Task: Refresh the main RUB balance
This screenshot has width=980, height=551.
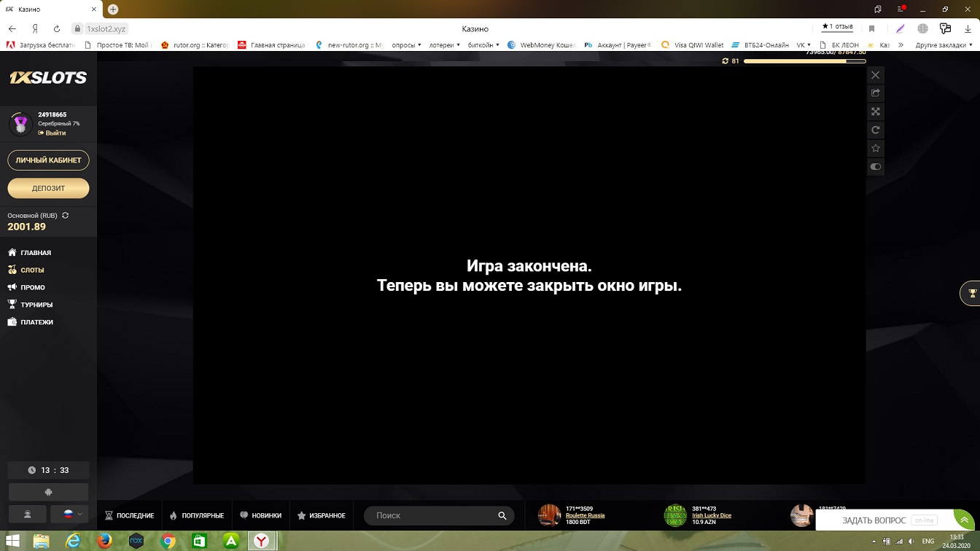Action: [x=66, y=216]
